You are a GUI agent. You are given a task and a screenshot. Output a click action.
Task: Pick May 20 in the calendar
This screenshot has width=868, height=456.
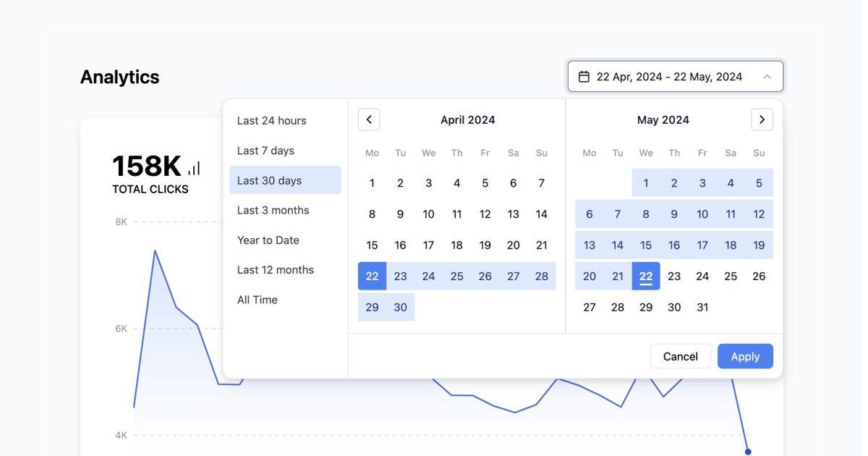coord(590,276)
